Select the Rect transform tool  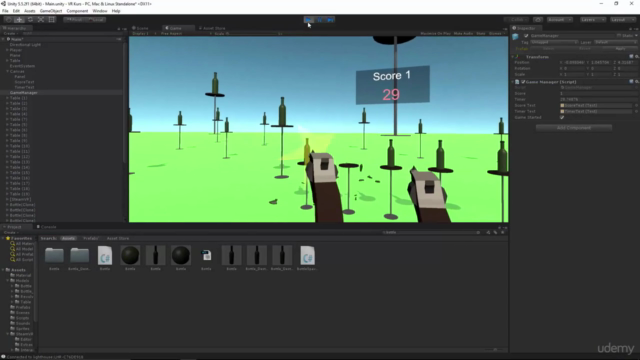click(x=51, y=20)
